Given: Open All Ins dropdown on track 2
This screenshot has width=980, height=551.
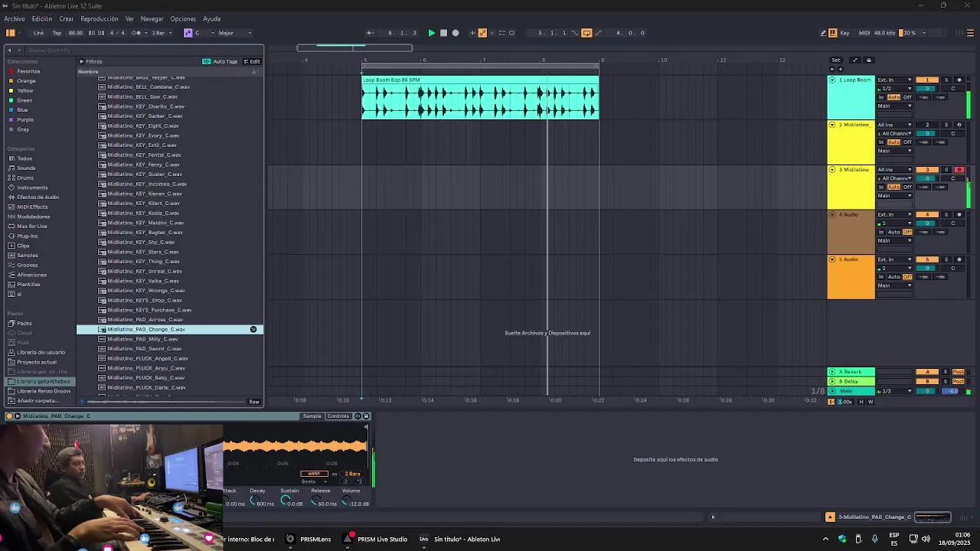Looking at the screenshot, I should pyautogui.click(x=894, y=125).
